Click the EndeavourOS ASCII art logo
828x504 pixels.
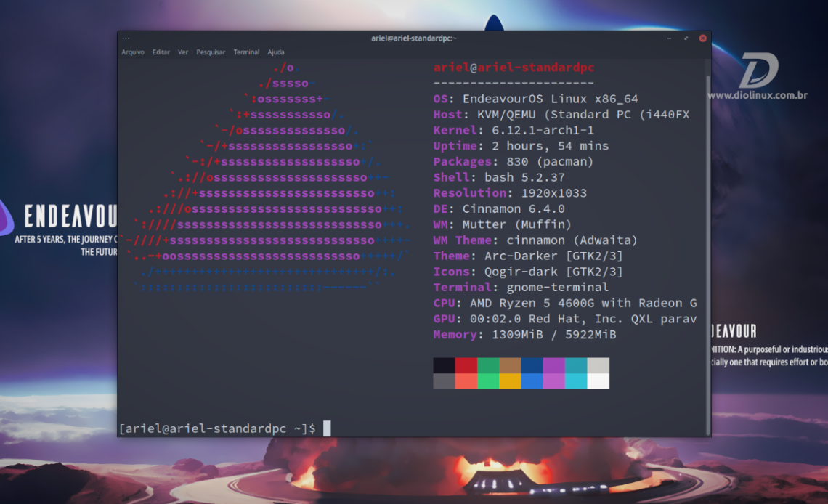pyautogui.click(x=265, y=177)
